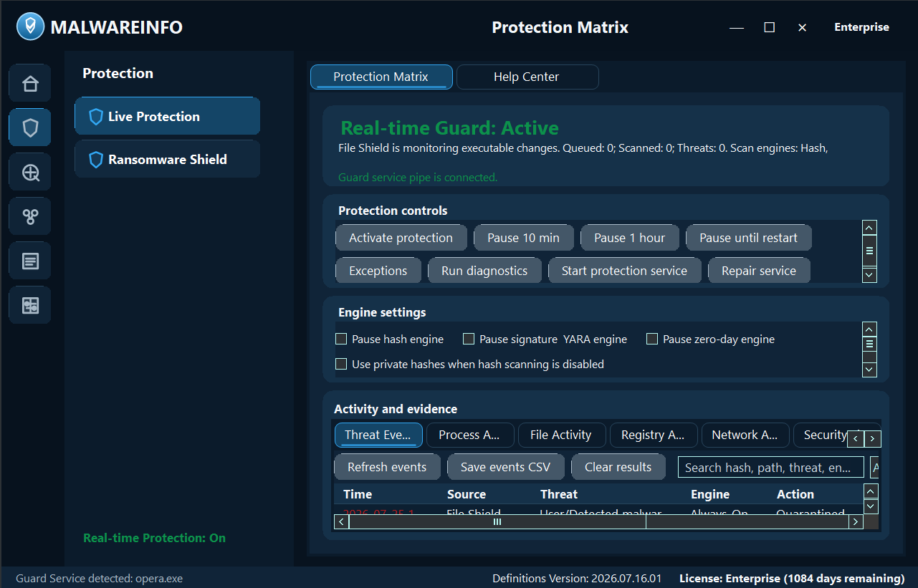Click events table horizontal scroll right arrow

(x=855, y=522)
